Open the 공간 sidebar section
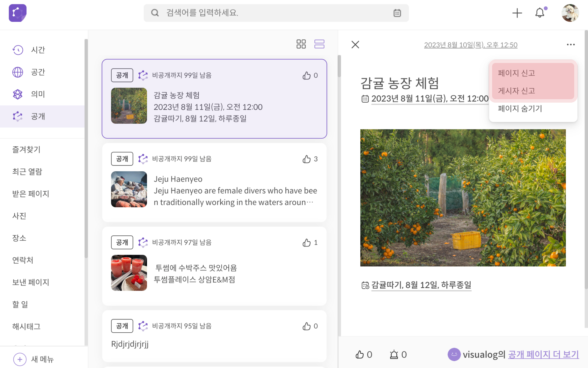 point(42,72)
